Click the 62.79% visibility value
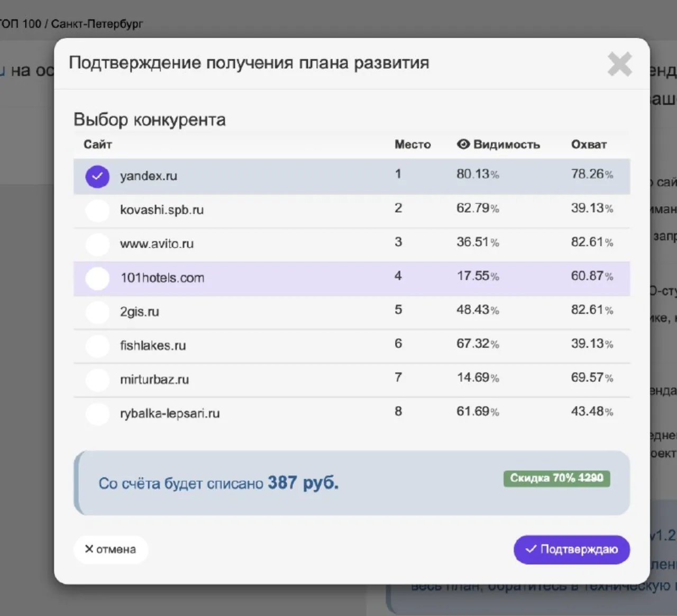Screen dimensions: 677x616 (478, 208)
